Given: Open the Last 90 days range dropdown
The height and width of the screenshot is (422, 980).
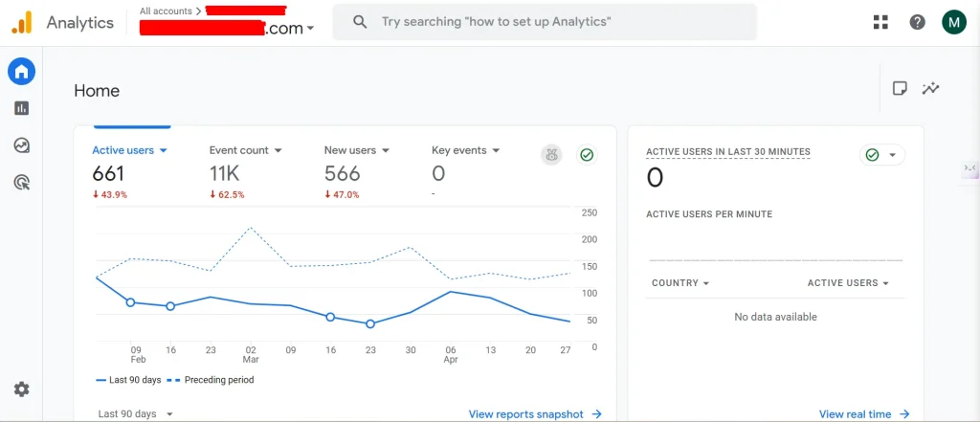Looking at the screenshot, I should (x=135, y=414).
